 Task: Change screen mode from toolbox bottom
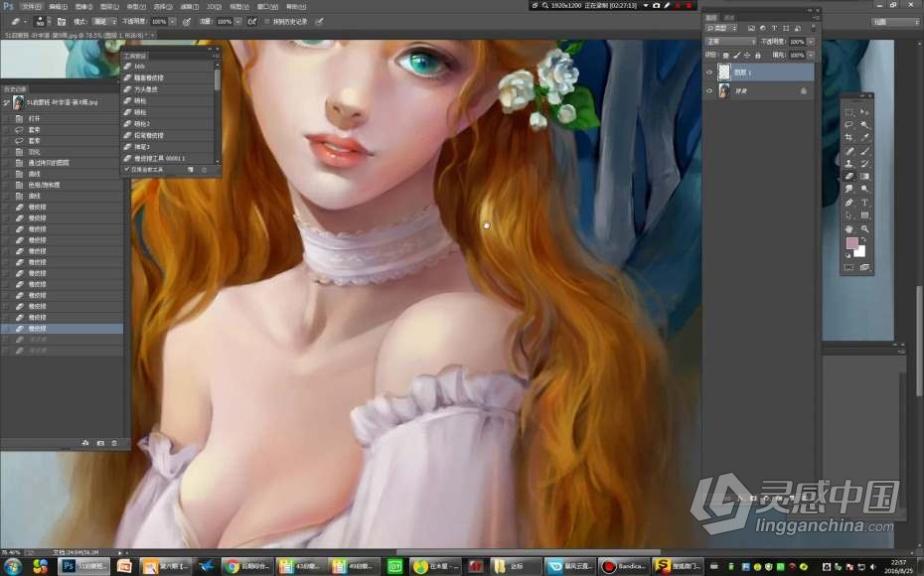(864, 267)
